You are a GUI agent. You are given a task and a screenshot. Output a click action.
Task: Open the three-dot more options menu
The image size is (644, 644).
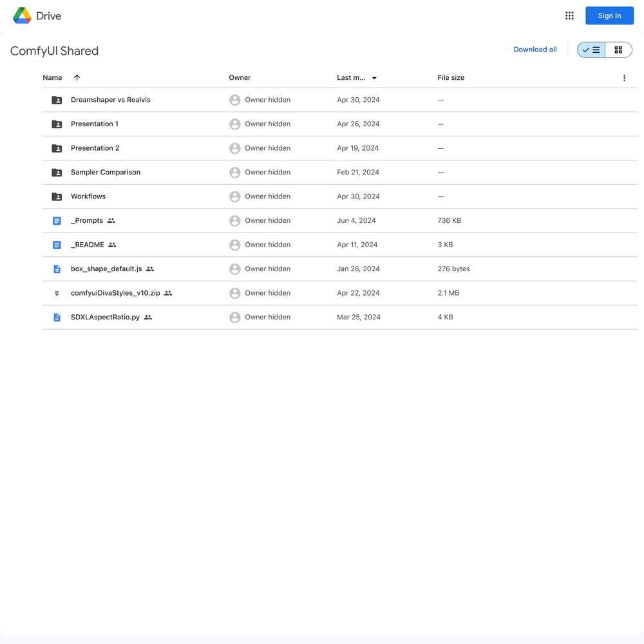point(624,78)
